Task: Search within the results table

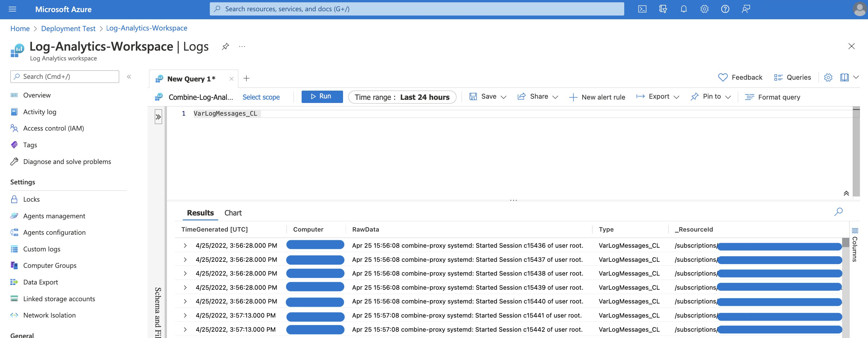Action: (838, 212)
